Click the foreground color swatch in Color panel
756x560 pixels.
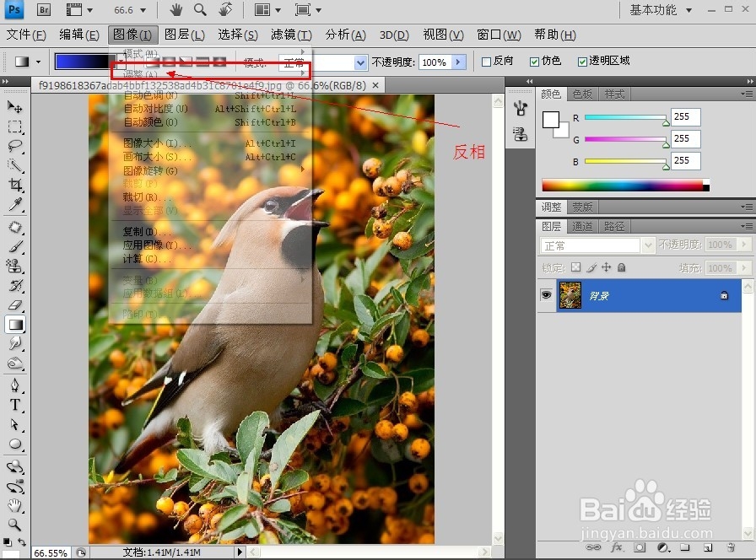(x=551, y=120)
